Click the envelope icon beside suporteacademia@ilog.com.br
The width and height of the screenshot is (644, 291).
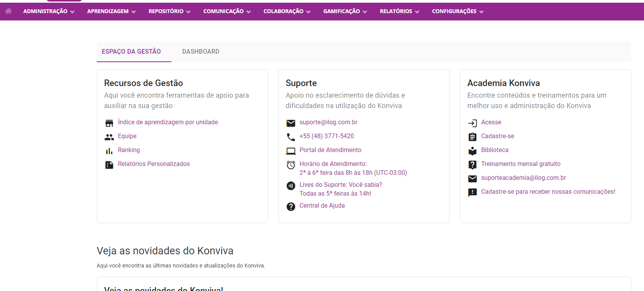coord(472,179)
